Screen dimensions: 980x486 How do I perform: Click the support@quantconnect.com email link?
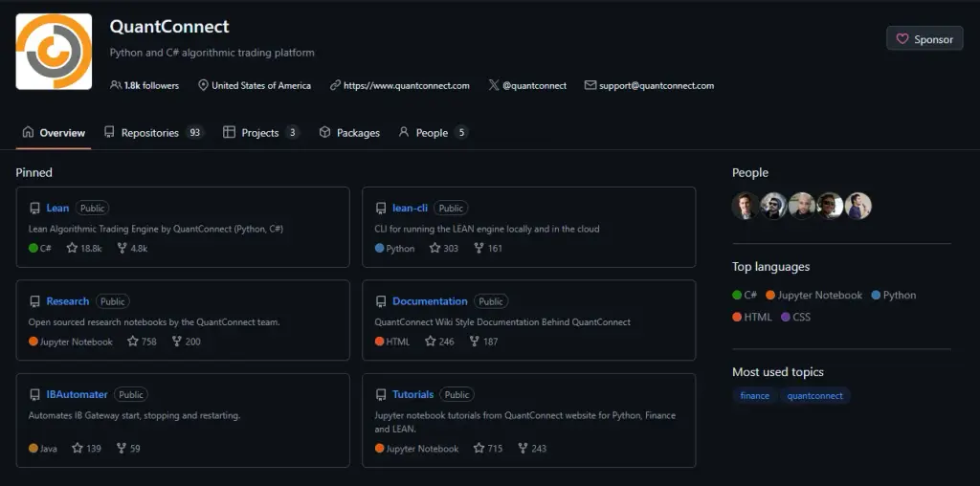(657, 85)
